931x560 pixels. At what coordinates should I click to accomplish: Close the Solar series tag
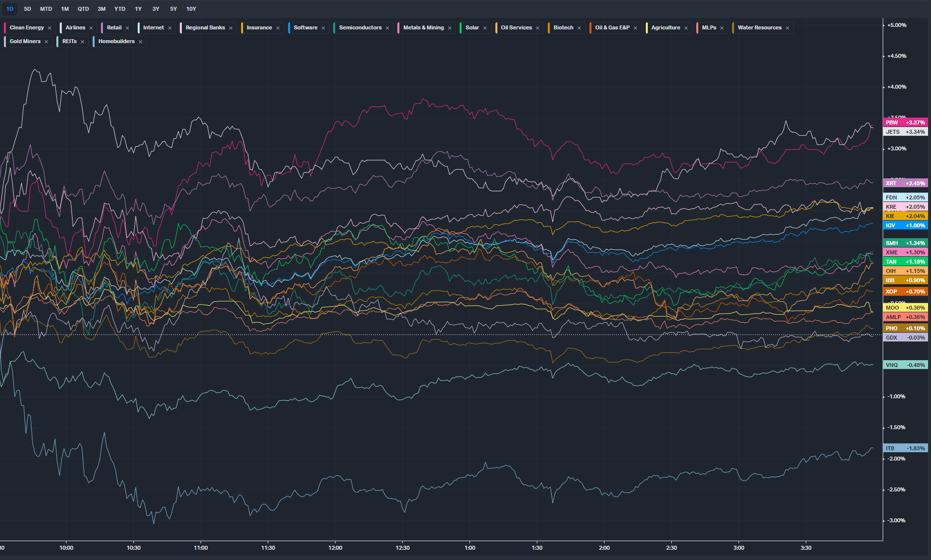[x=485, y=28]
